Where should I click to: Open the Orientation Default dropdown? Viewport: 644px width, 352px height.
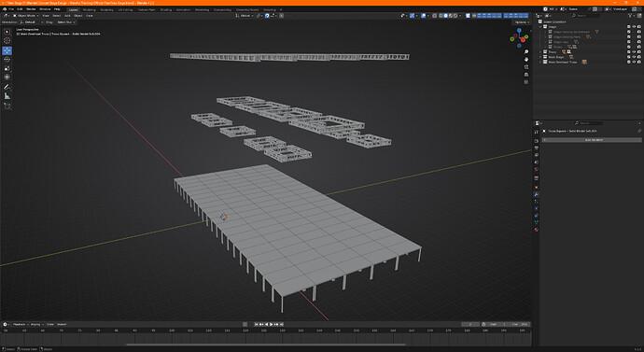pos(32,22)
